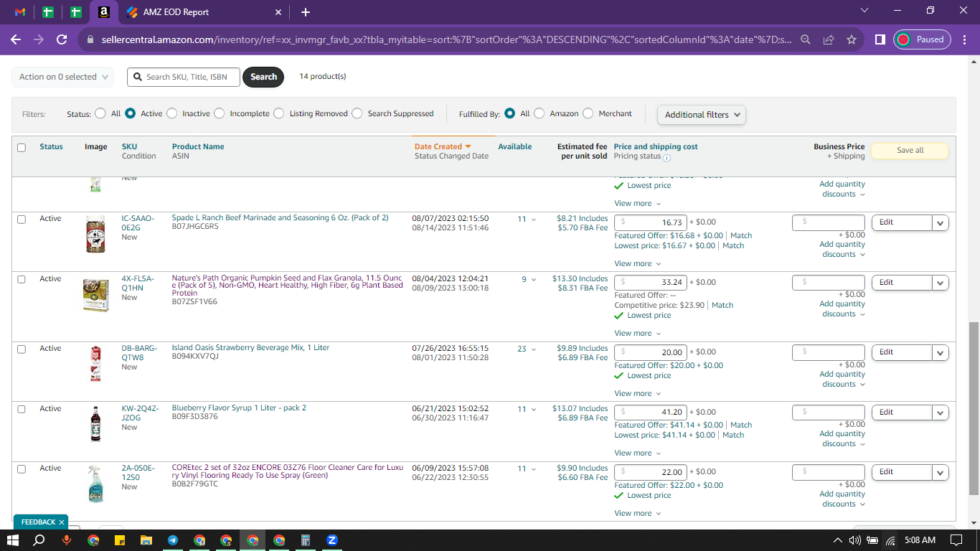
Task: Open Zalo from the taskbar
Action: click(x=332, y=540)
